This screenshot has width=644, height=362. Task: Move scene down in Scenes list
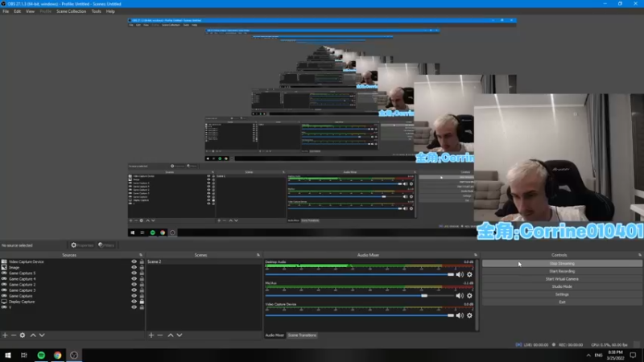tap(180, 335)
